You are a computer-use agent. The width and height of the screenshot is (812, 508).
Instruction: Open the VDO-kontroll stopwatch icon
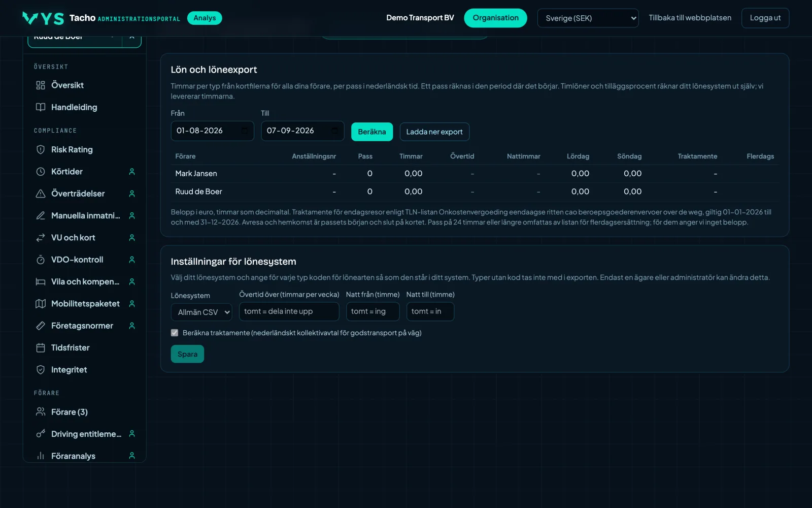tap(41, 260)
